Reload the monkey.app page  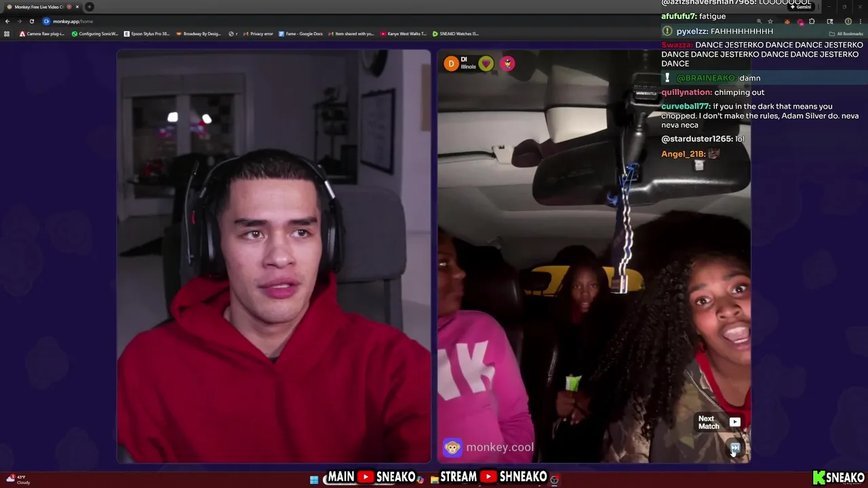tap(31, 21)
